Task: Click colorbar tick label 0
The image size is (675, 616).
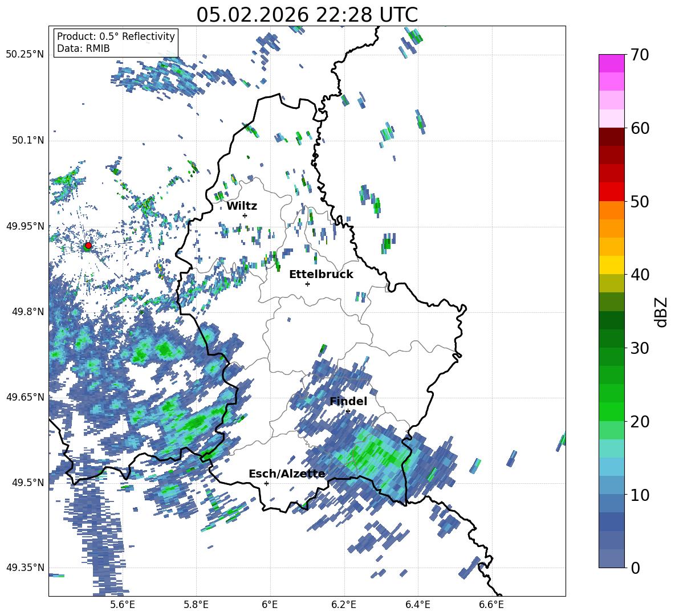Action: pyautogui.click(x=635, y=568)
